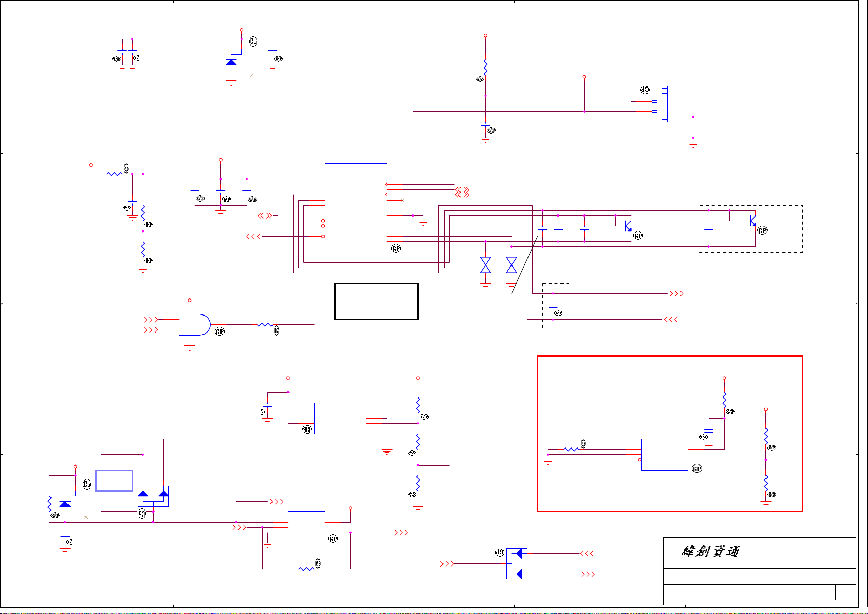Click the input off-page arrows below the output arrows
This screenshot has width=868, height=614.
671,320
